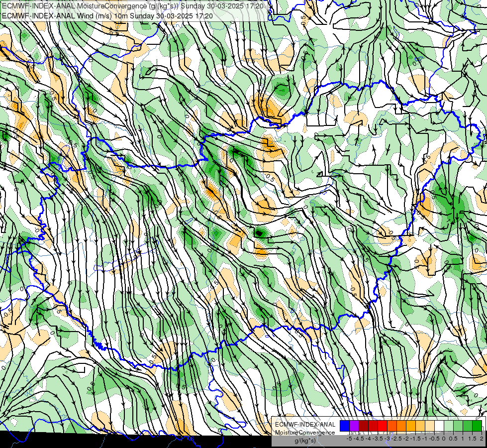Click the legend's final tick label 2
The width and height of the screenshot is (487, 448).
click(x=482, y=439)
